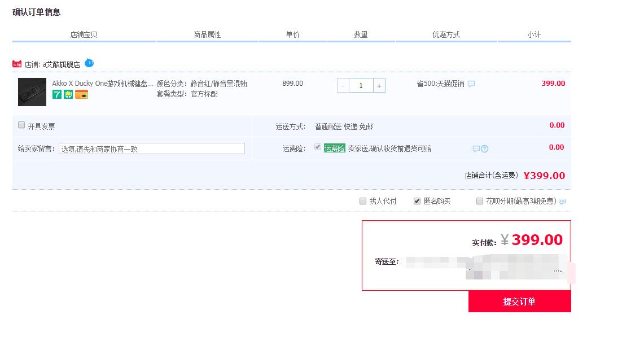Click the 普通配送 快递 免邮 shipping text
The image size is (644, 341).
[x=344, y=126]
